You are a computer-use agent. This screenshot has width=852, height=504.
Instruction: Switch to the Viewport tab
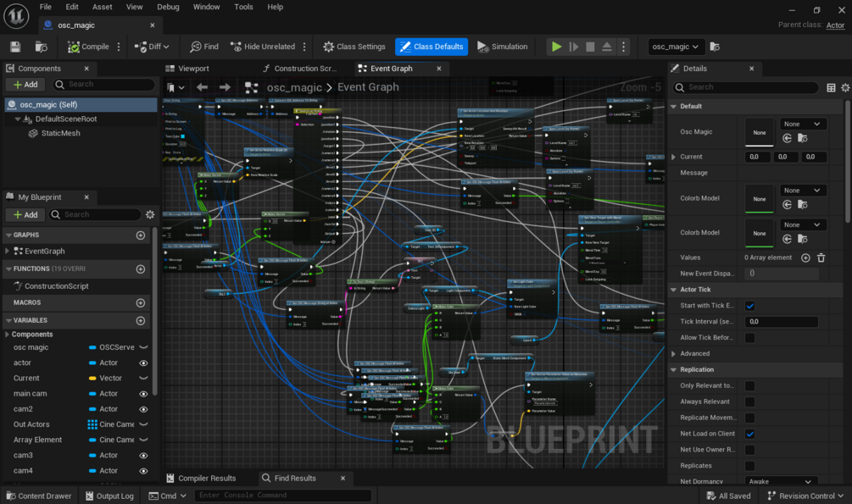coord(187,69)
